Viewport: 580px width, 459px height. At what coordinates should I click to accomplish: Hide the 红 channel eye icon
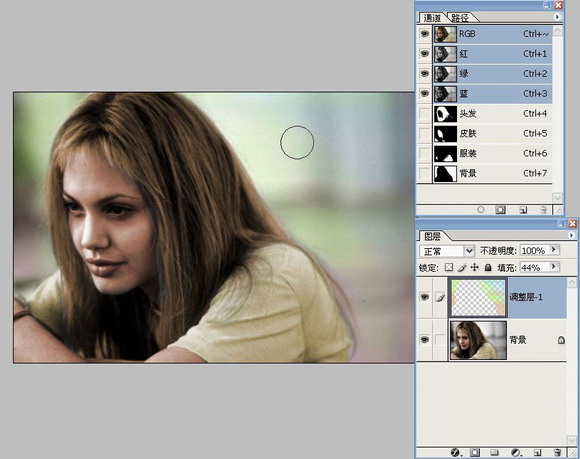424,54
